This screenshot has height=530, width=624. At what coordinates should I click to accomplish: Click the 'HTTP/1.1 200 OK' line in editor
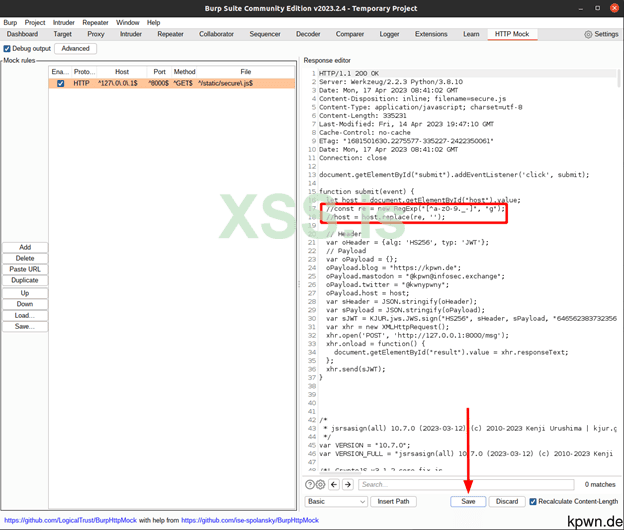click(349, 73)
